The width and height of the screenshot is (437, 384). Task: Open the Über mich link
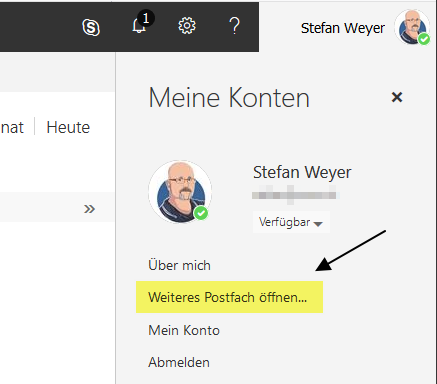[179, 265]
